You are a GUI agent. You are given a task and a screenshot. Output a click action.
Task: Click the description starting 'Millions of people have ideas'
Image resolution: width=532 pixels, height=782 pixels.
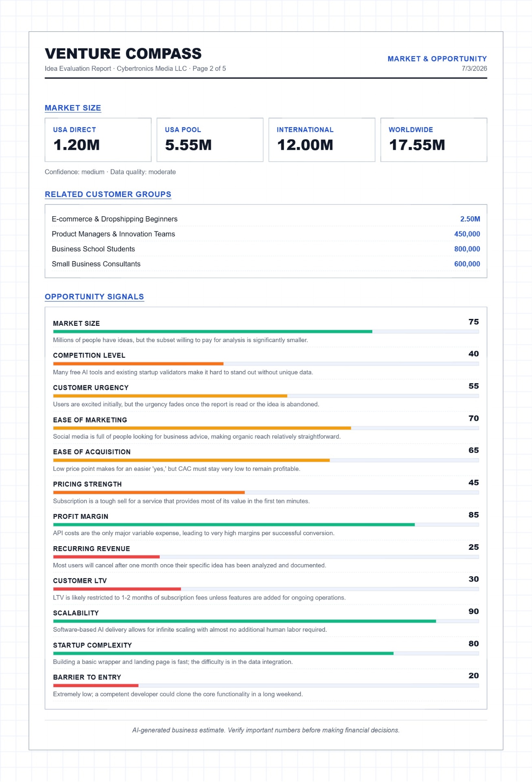pos(180,340)
